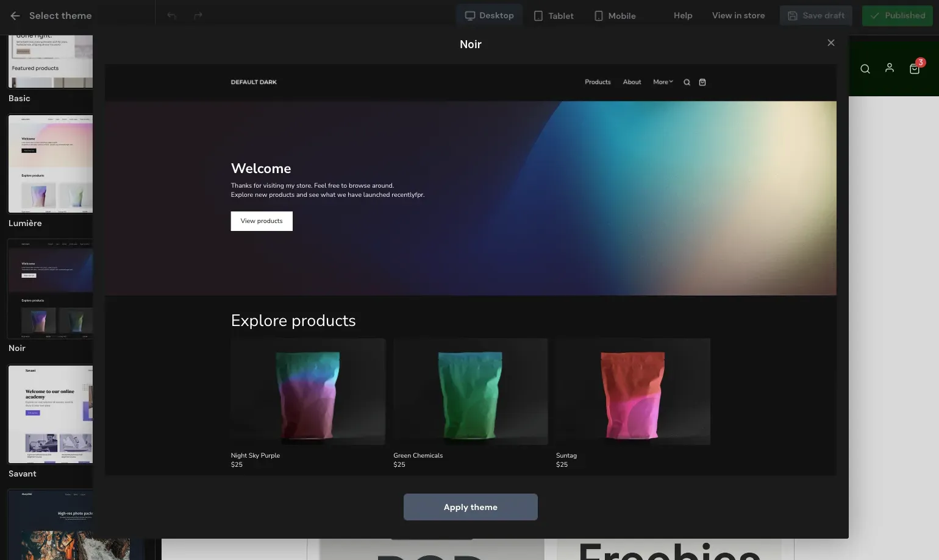Go back using the arrow beside Select theme
The height and width of the screenshot is (560, 939).
tap(15, 16)
